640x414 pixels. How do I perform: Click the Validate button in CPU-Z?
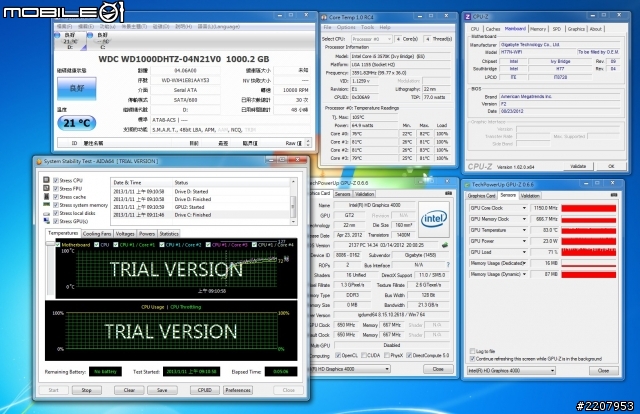tap(578, 166)
